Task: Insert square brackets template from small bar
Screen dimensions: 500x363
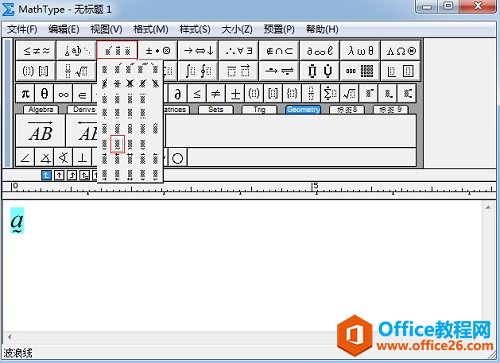Action: (x=273, y=94)
